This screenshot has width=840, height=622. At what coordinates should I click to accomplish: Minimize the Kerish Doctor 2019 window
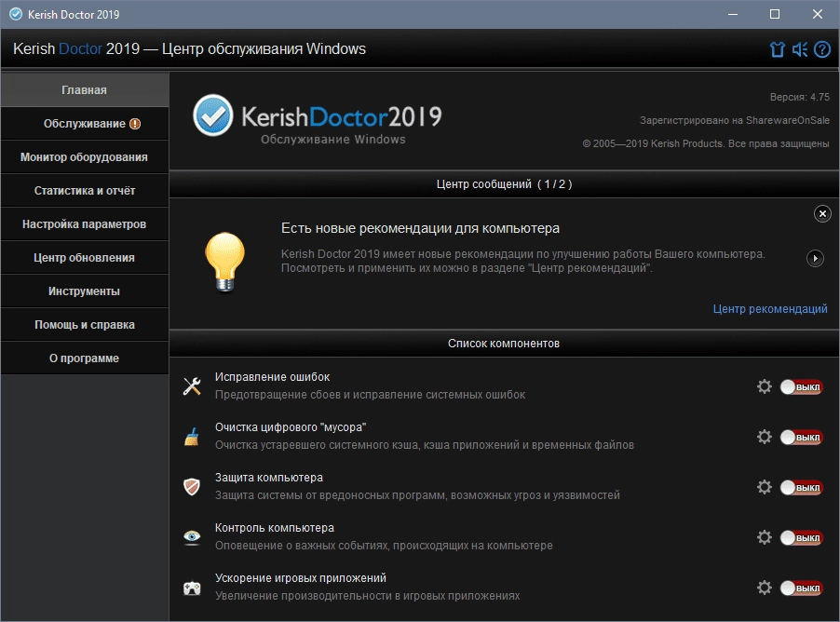point(733,15)
